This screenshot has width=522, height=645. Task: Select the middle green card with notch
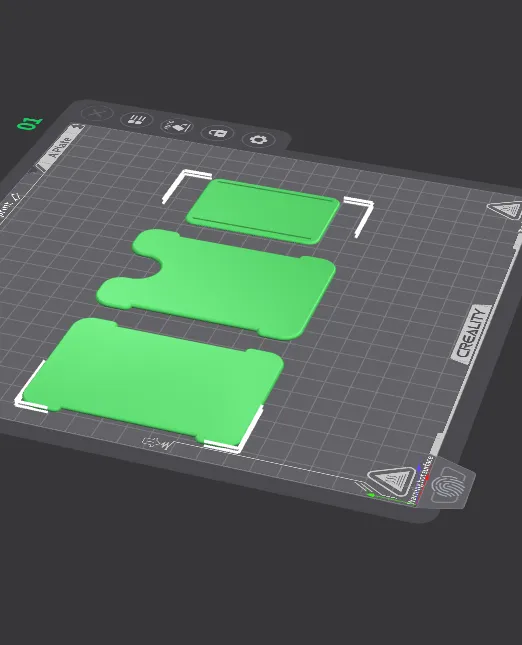217,283
